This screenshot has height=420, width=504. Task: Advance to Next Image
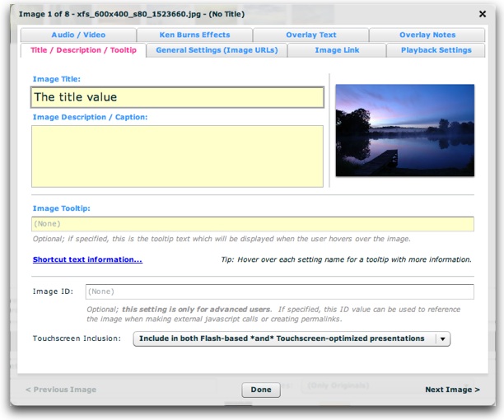click(x=452, y=390)
